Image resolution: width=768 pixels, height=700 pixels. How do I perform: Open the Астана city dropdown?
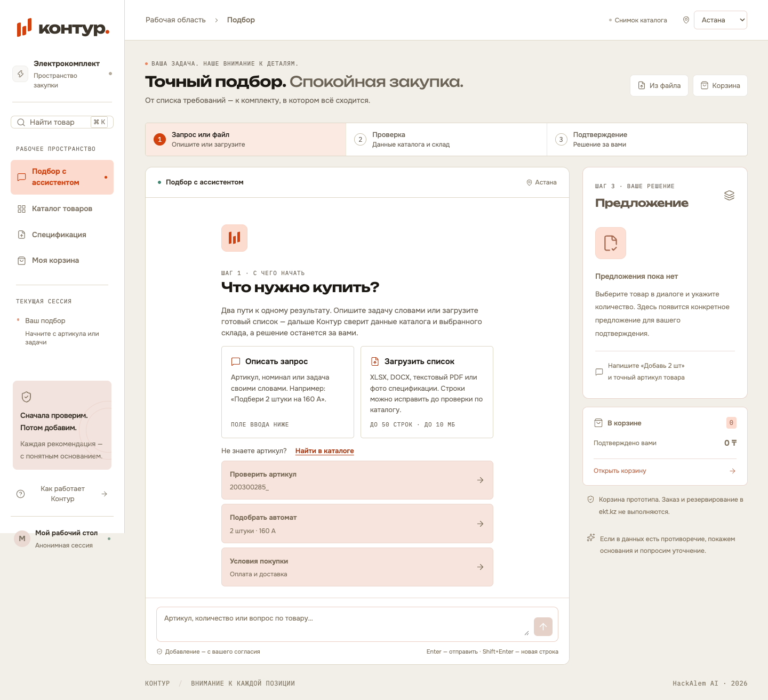(x=720, y=20)
